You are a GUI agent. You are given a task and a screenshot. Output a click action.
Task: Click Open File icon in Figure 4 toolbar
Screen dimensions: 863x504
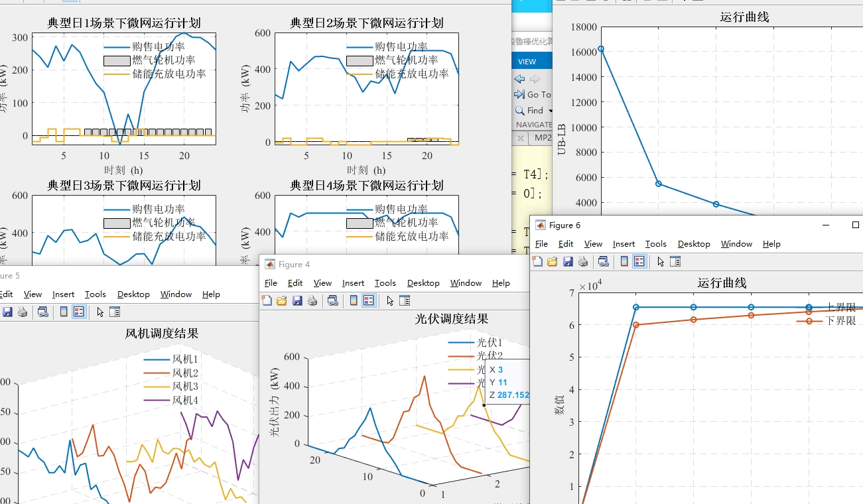pos(282,300)
